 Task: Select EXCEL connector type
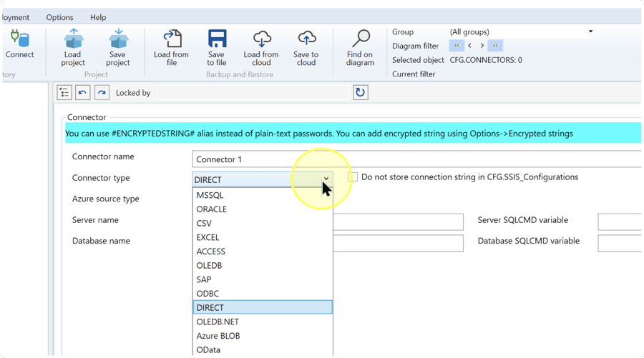tap(263, 237)
